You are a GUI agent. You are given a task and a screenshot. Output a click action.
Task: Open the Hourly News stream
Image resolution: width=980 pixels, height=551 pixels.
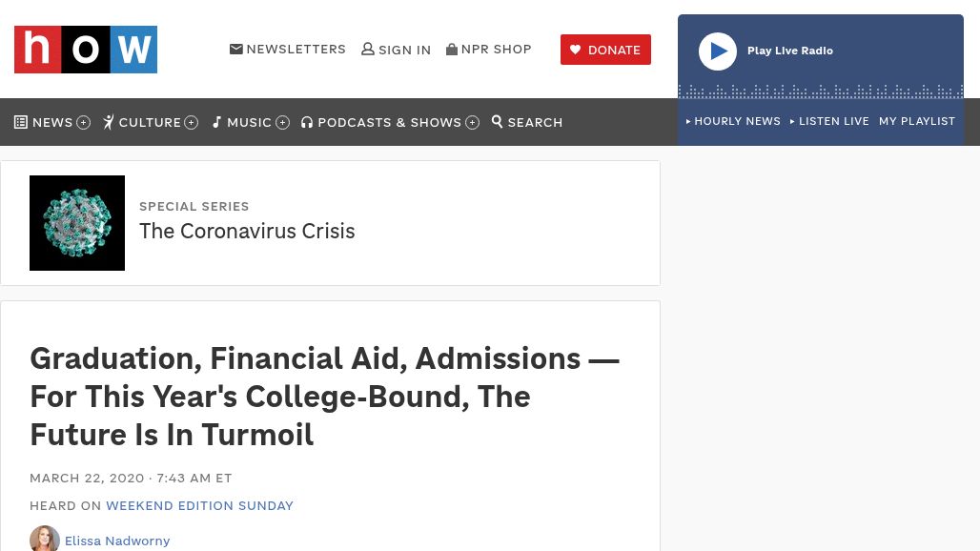(736, 121)
